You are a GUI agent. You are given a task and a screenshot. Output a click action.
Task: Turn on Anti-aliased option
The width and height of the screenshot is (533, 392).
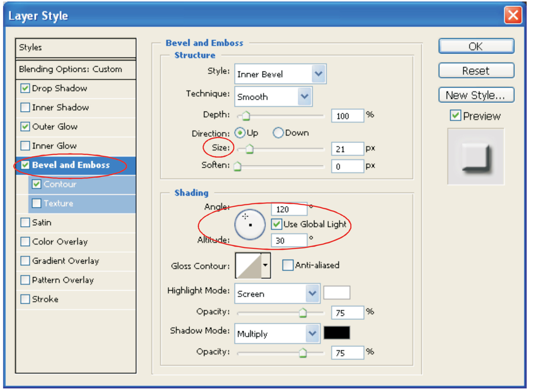click(x=287, y=265)
